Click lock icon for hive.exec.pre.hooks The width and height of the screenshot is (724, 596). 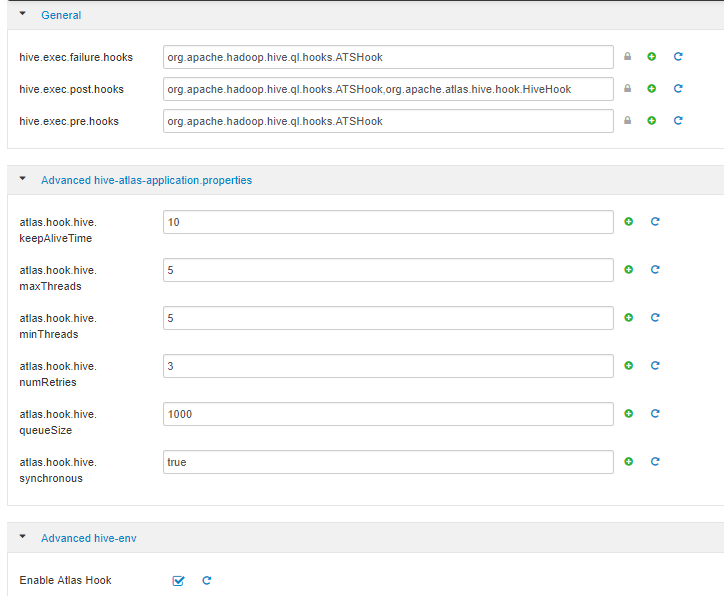[628, 121]
